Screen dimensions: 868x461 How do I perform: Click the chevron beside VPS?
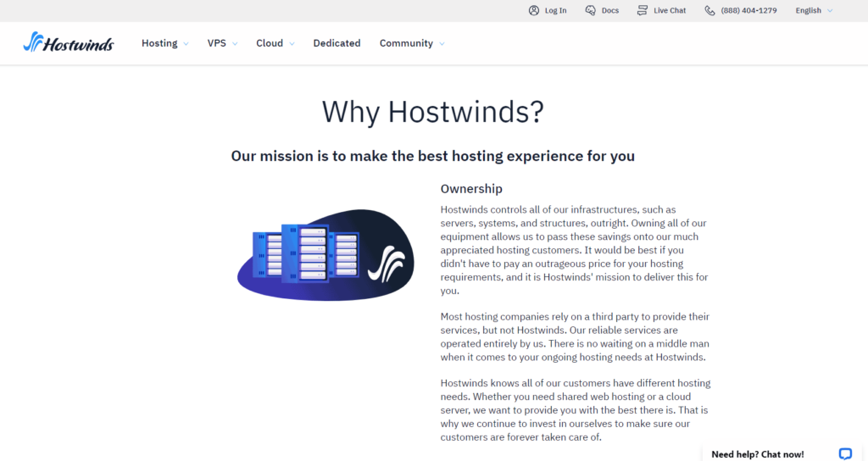pyautogui.click(x=235, y=44)
